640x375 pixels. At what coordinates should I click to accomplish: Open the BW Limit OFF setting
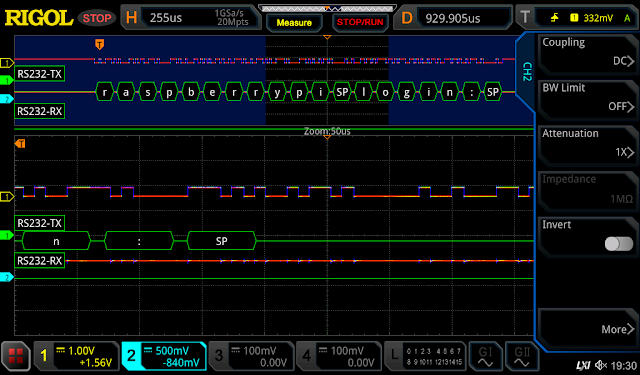[588, 99]
